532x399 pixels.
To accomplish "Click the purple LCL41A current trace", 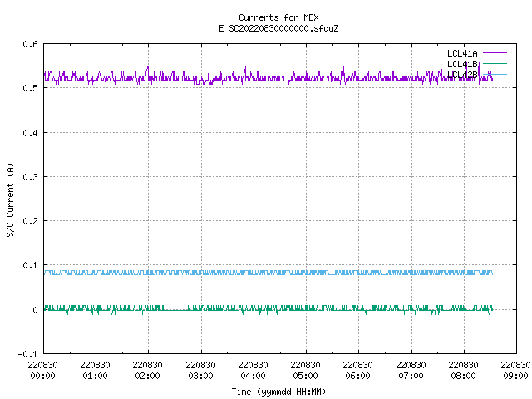I will [268, 77].
